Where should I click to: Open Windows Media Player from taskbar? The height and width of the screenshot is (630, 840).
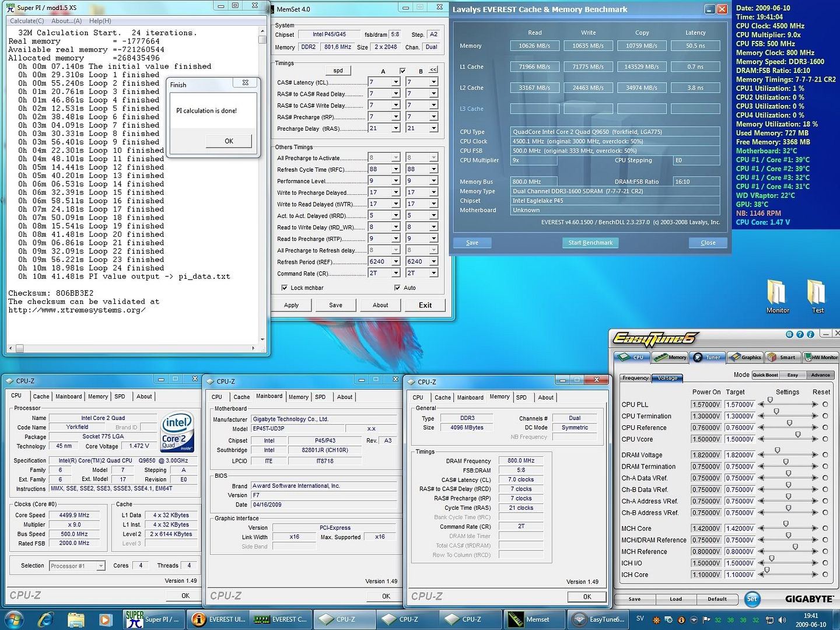(106, 619)
